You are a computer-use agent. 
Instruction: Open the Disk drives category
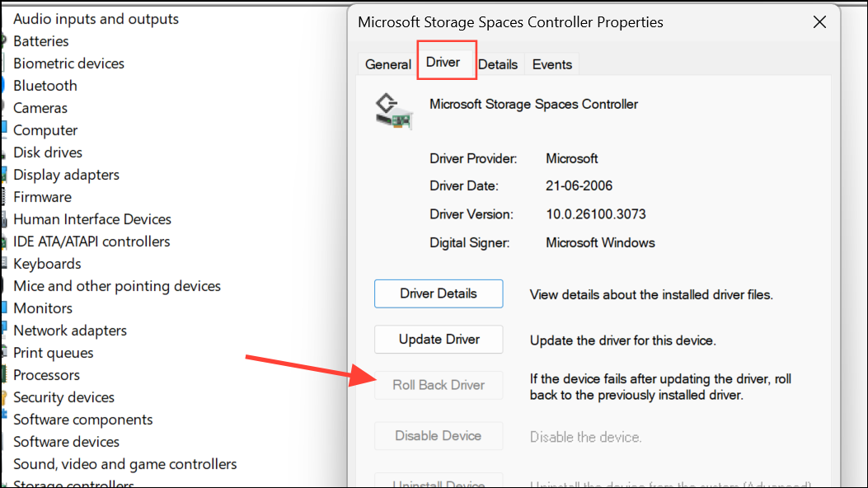(x=48, y=152)
